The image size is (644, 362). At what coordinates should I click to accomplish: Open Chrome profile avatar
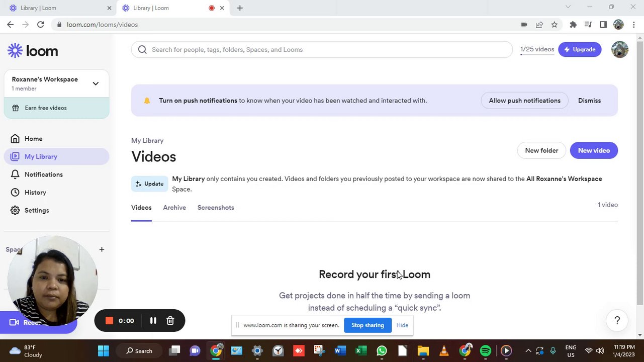618,25
